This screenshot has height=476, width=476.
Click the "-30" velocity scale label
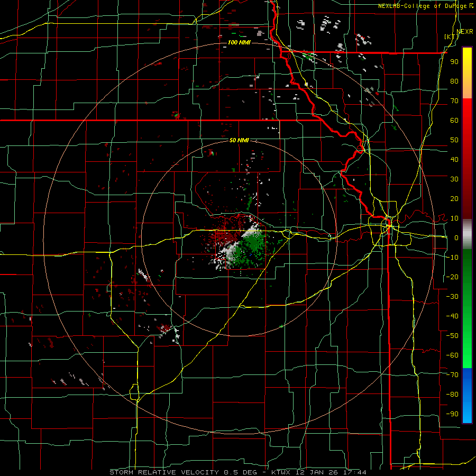click(452, 296)
